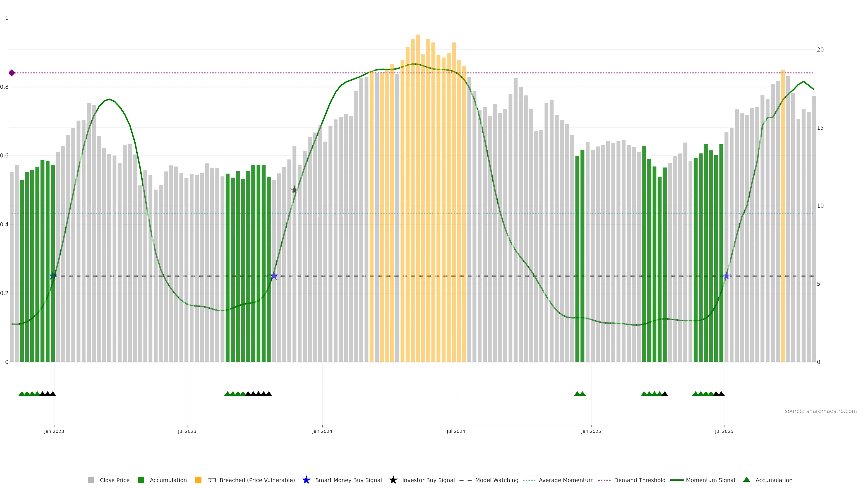Viewport: 868px width, 488px height.
Task: Click the blue star marker near Jul 2025
Action: pyautogui.click(x=726, y=276)
